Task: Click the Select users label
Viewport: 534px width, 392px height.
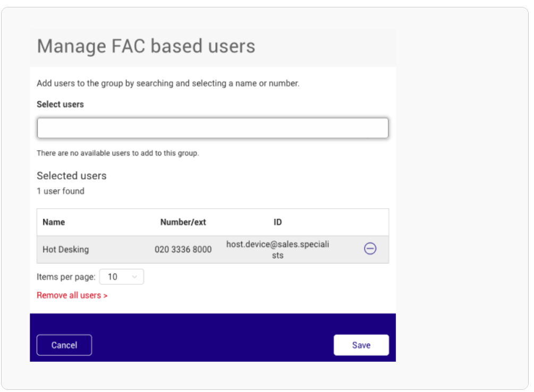Action: click(x=60, y=104)
